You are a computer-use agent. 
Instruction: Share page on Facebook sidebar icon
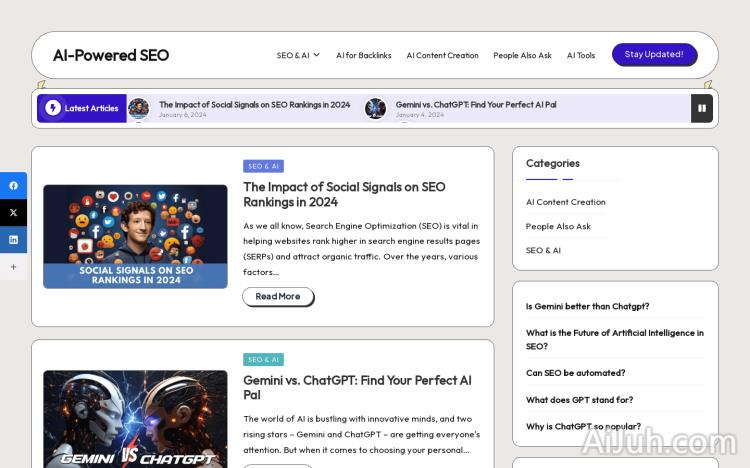(13, 185)
